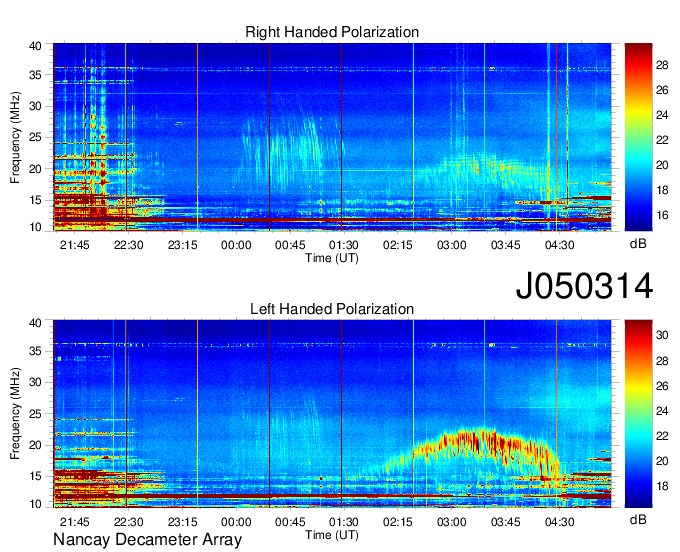Click the 'Nancay Decameter Array' caption
680x552 pixels.
(x=147, y=540)
